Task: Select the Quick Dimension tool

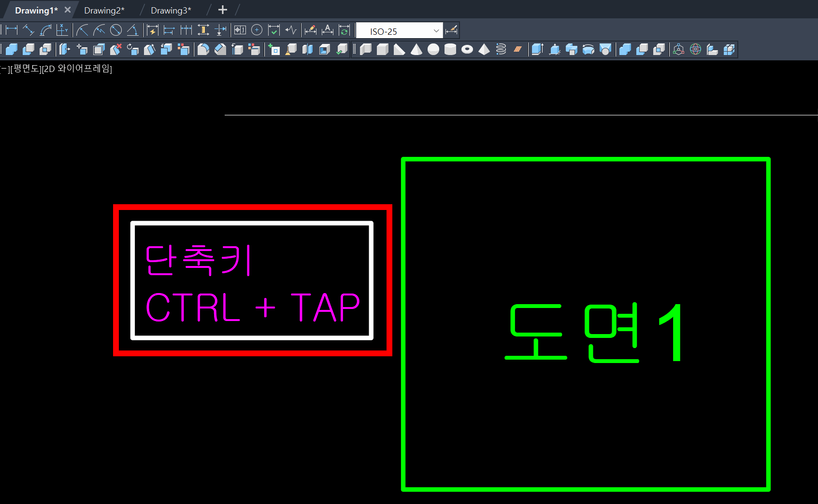Action: [152, 30]
